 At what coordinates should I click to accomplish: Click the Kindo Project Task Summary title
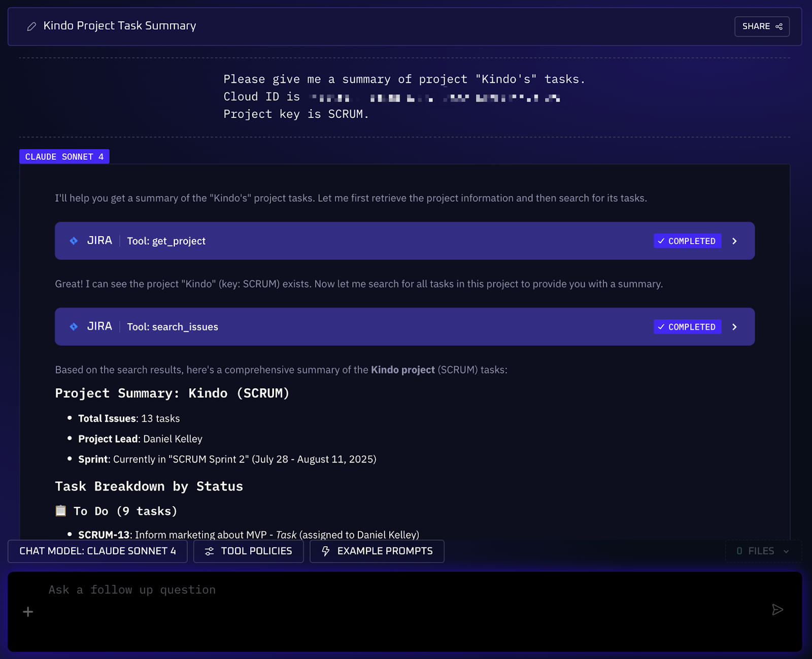[x=120, y=26]
